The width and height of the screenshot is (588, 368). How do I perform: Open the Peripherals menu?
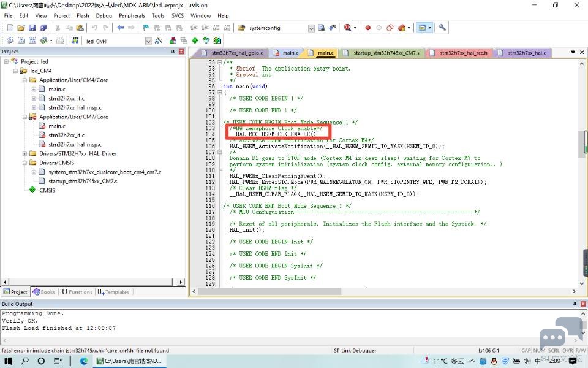[x=132, y=15]
